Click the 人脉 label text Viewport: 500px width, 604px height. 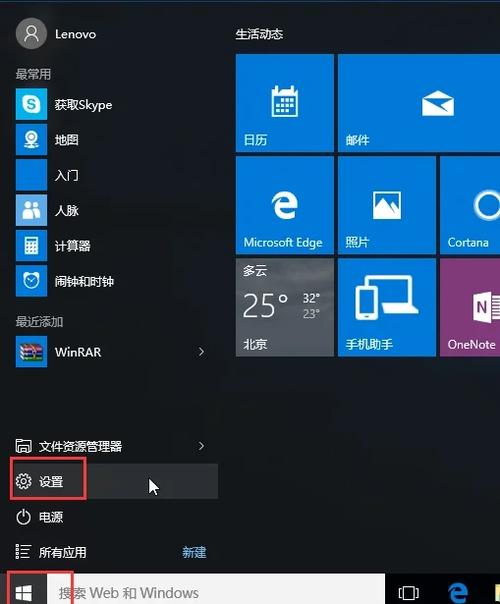[66, 210]
